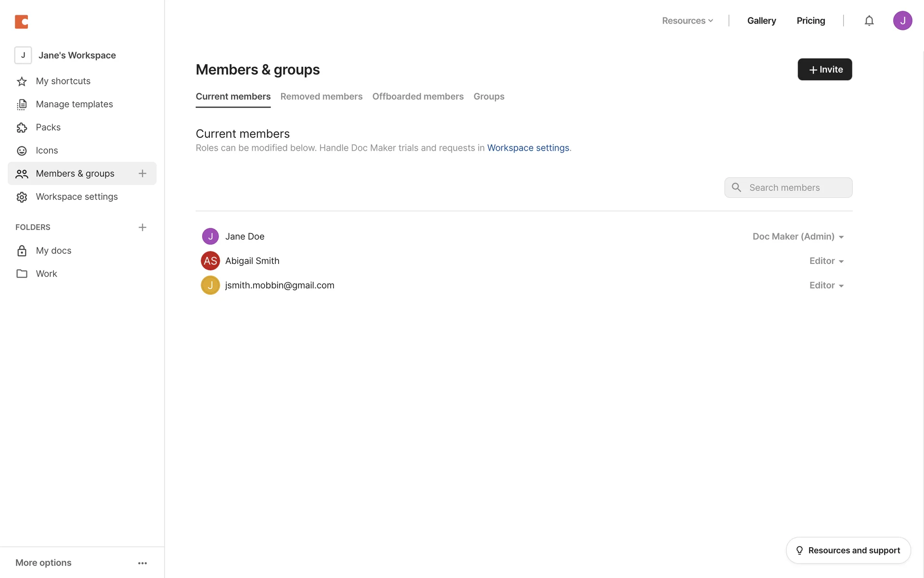Click the Coda logo icon
This screenshot has width=924, height=578.
22,22
